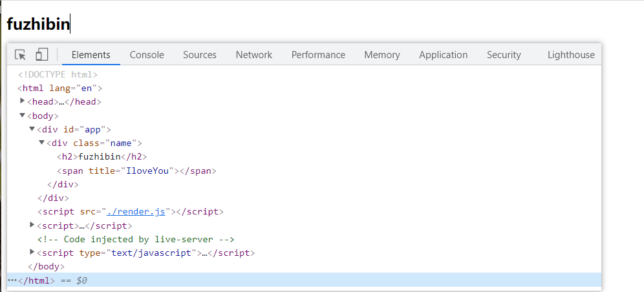
Task: Switch to the Console tab
Action: [147, 55]
